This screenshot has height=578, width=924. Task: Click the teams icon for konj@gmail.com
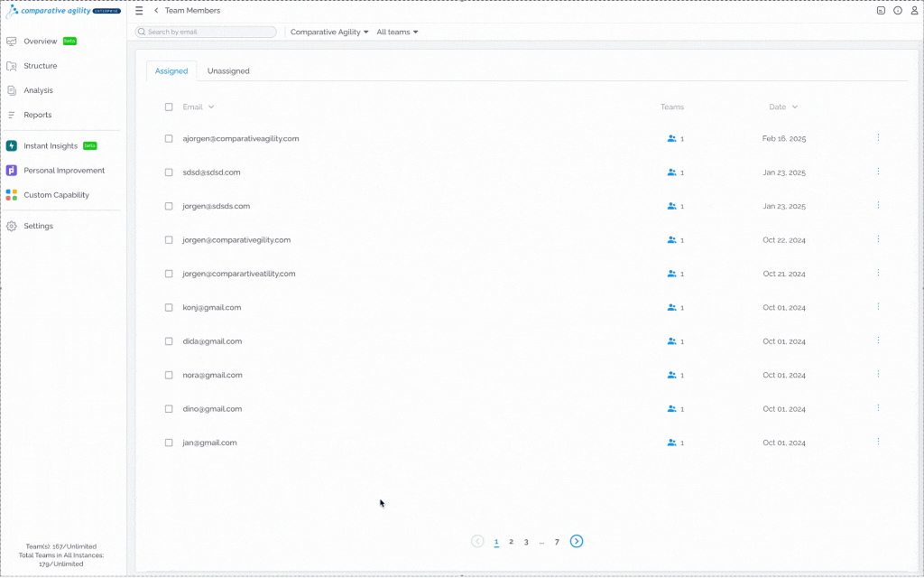(x=671, y=307)
